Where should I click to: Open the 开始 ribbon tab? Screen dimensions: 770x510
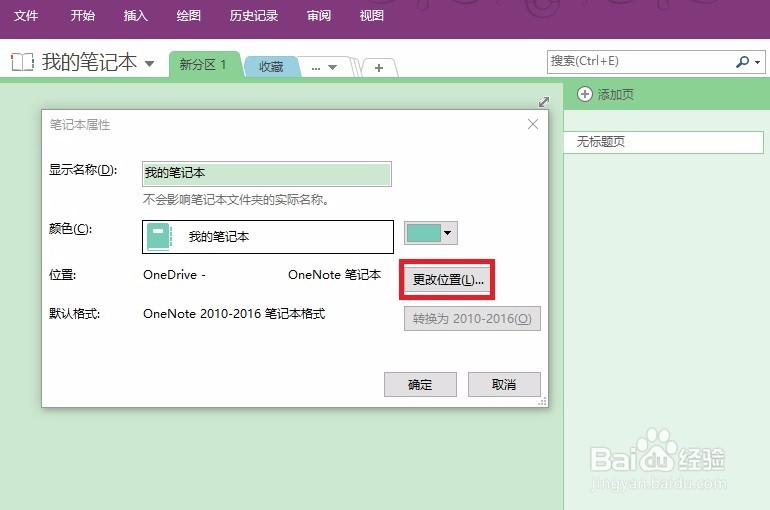click(x=82, y=16)
